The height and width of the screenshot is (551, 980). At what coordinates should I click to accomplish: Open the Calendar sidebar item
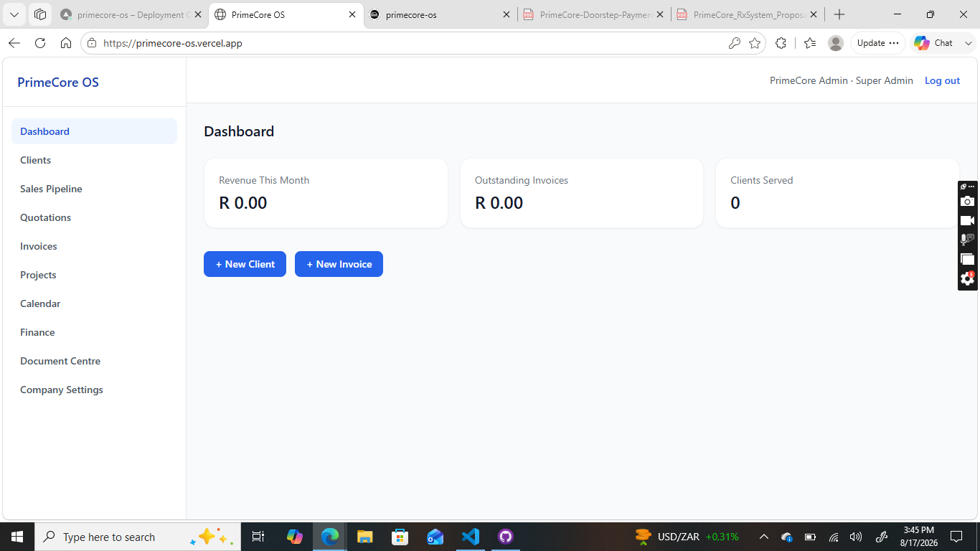[94, 303]
